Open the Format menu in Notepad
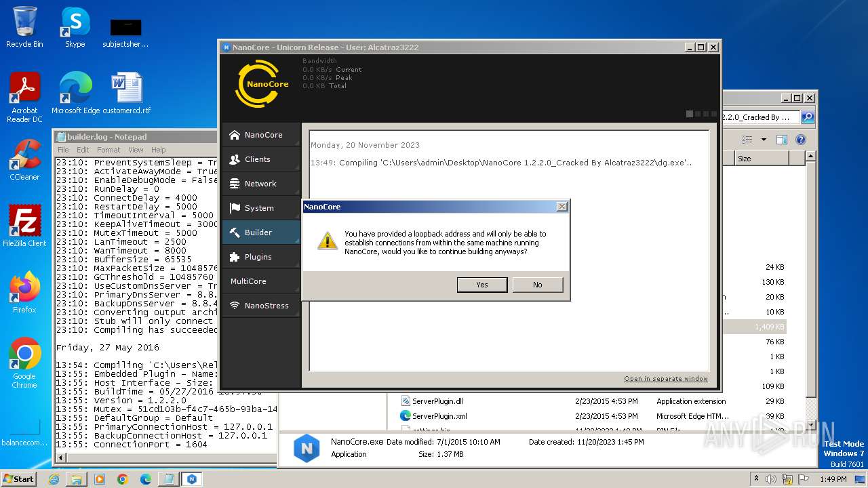This screenshot has height=488, width=868. pyautogui.click(x=108, y=150)
